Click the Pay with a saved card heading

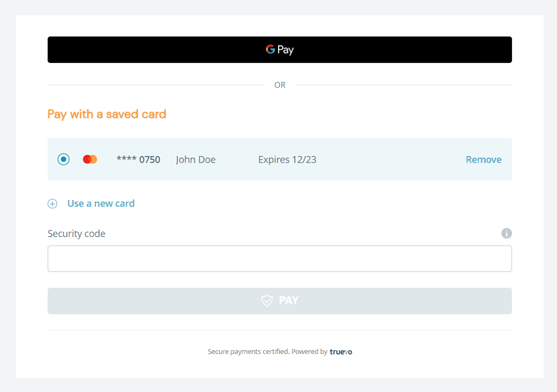(x=107, y=114)
